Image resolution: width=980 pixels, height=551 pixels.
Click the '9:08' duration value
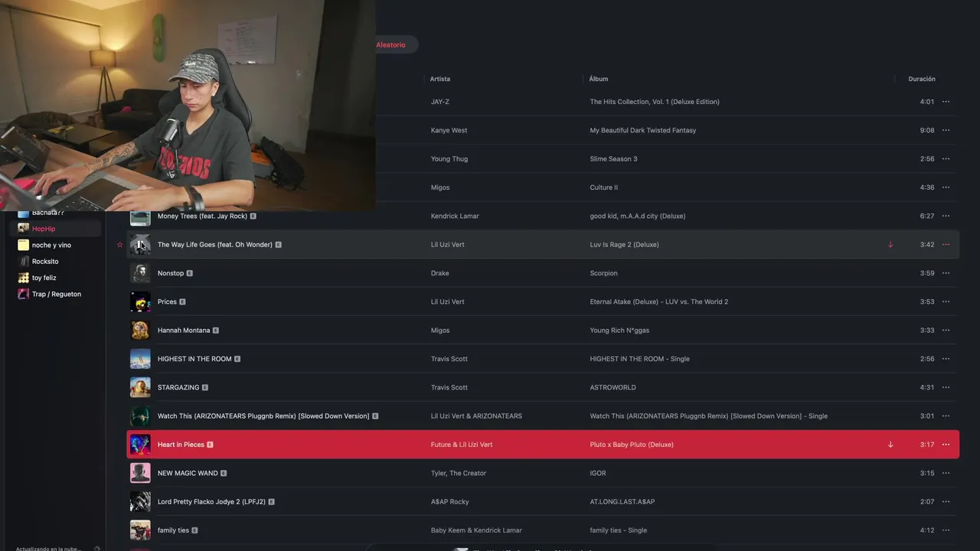click(927, 130)
